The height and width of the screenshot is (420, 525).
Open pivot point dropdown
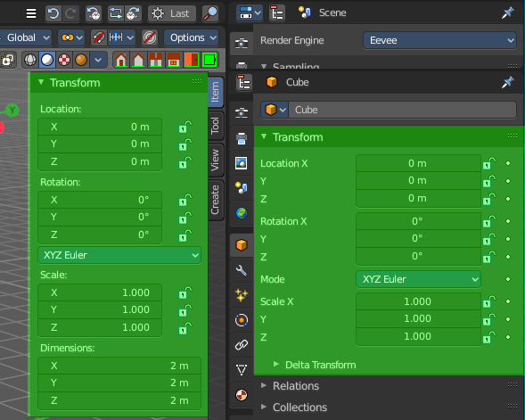click(71, 37)
